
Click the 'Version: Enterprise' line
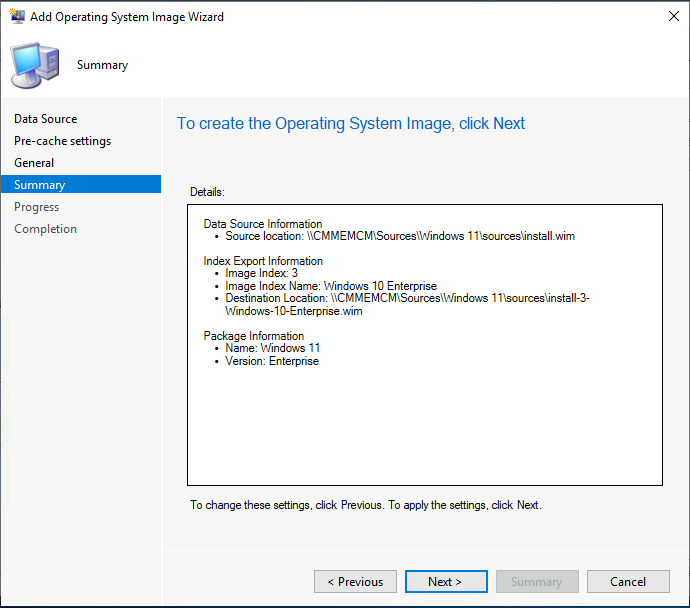pyautogui.click(x=272, y=361)
